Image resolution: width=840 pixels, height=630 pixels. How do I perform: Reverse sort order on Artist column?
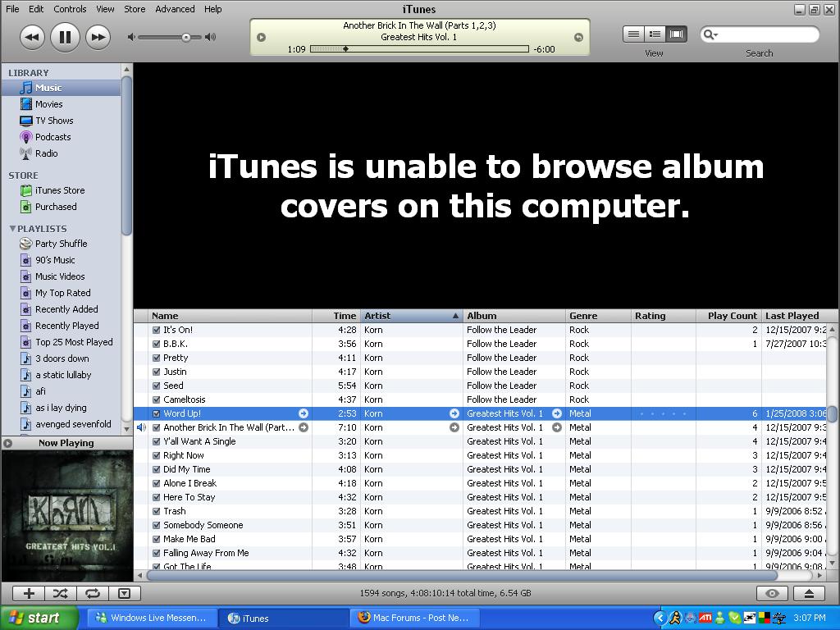coord(412,316)
